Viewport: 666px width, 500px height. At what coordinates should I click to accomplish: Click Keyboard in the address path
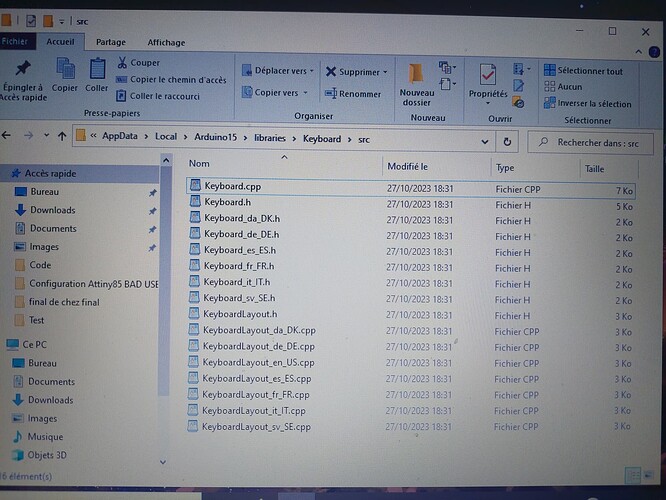click(322, 139)
